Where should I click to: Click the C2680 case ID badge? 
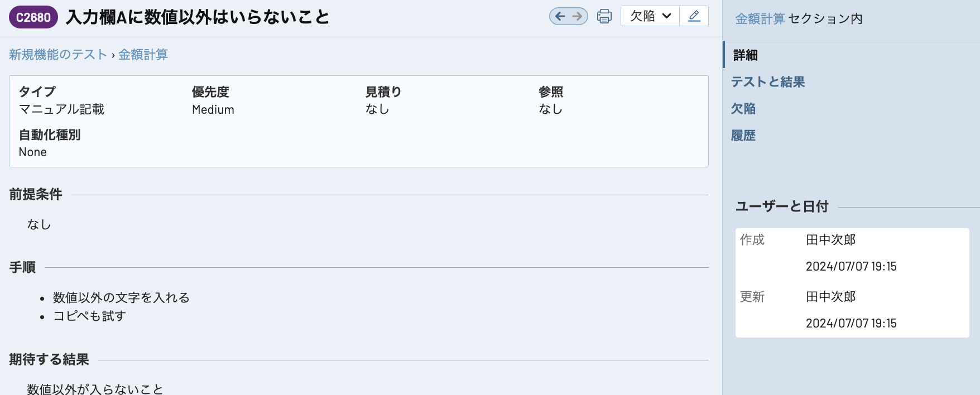tap(33, 17)
